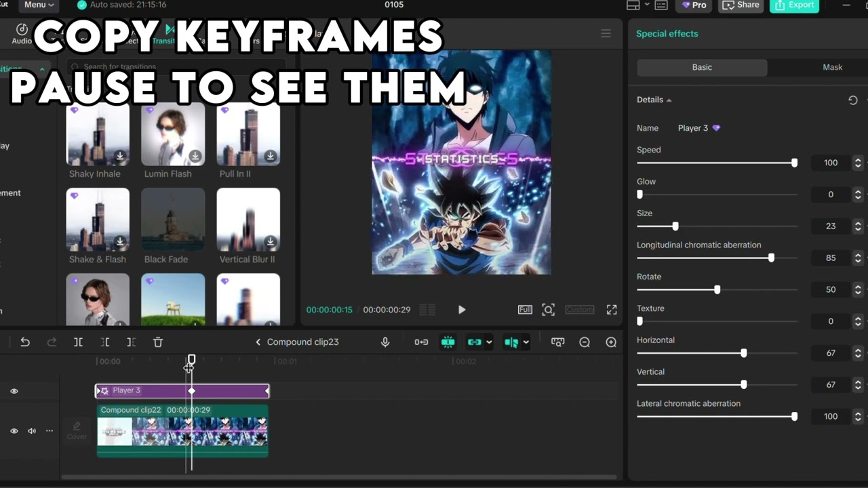Toggle the main track magnet
This screenshot has width=868, height=488.
(x=421, y=342)
